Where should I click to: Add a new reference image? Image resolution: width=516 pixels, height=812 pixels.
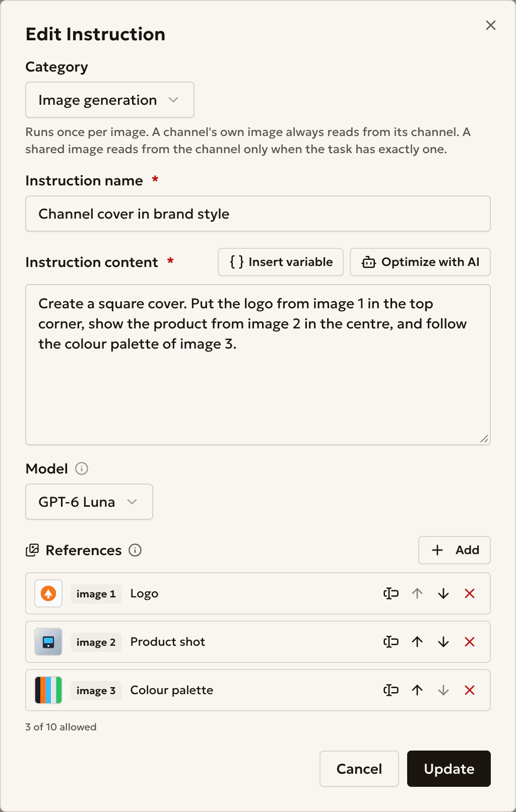455,550
